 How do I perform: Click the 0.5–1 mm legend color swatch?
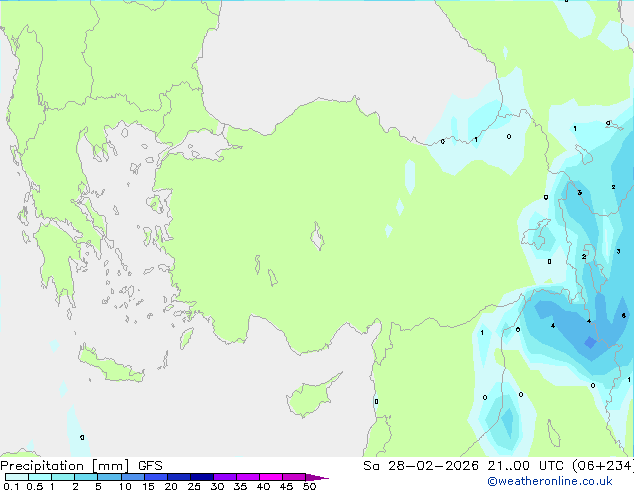pyautogui.click(x=40, y=477)
